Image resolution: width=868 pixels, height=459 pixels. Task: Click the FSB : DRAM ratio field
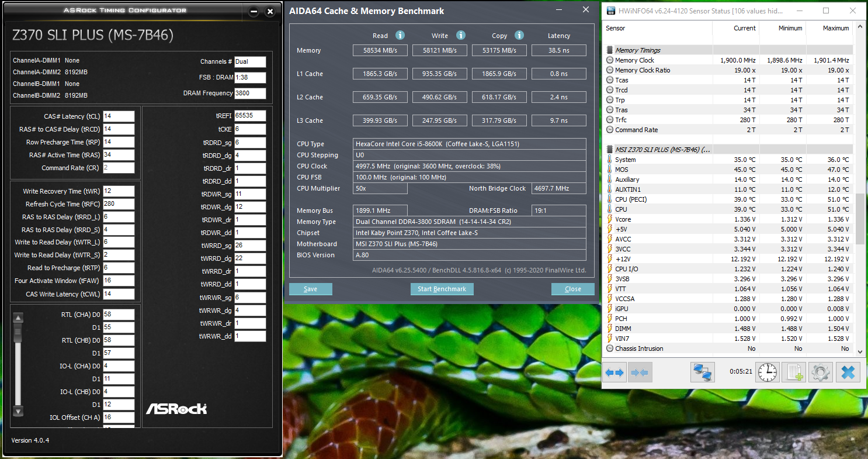coord(250,78)
